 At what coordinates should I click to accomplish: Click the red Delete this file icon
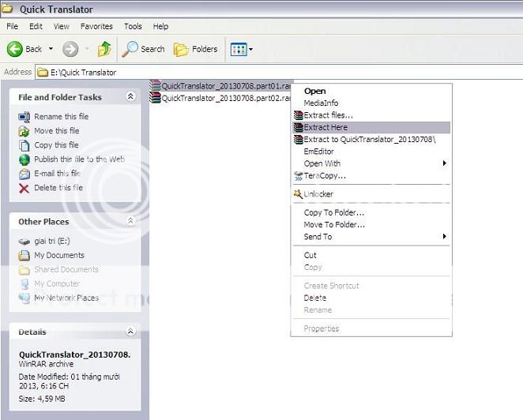click(x=24, y=188)
